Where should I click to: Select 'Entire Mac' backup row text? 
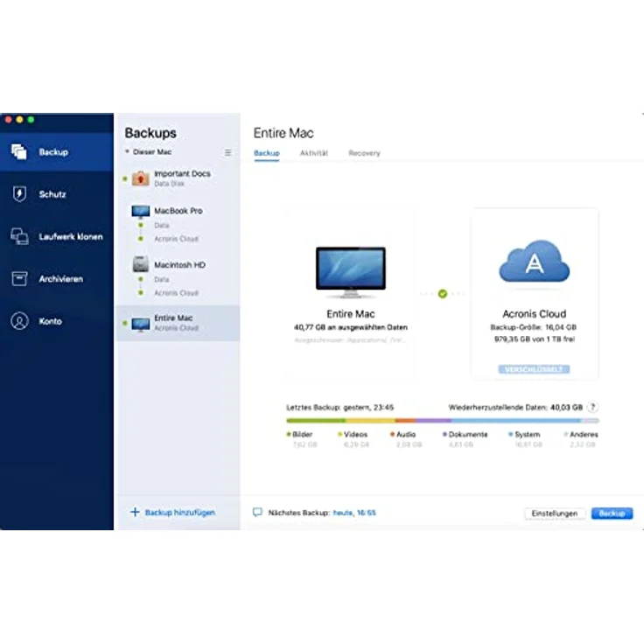tap(173, 318)
